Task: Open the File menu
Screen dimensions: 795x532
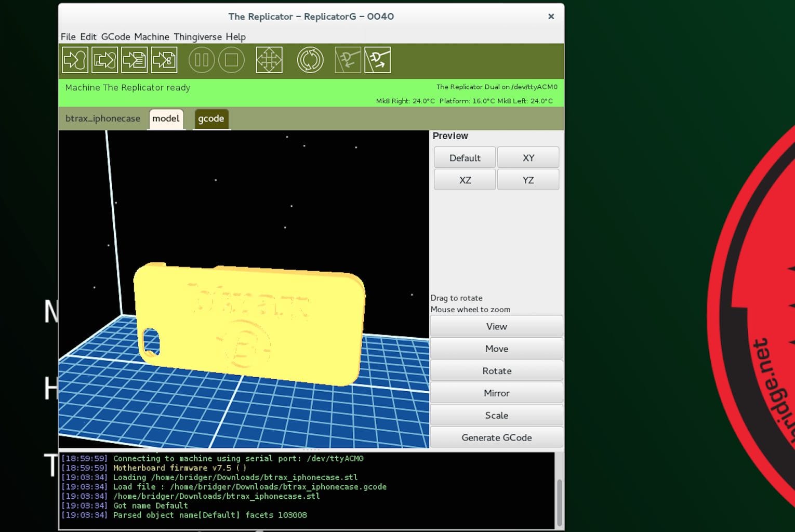Action: click(x=68, y=37)
